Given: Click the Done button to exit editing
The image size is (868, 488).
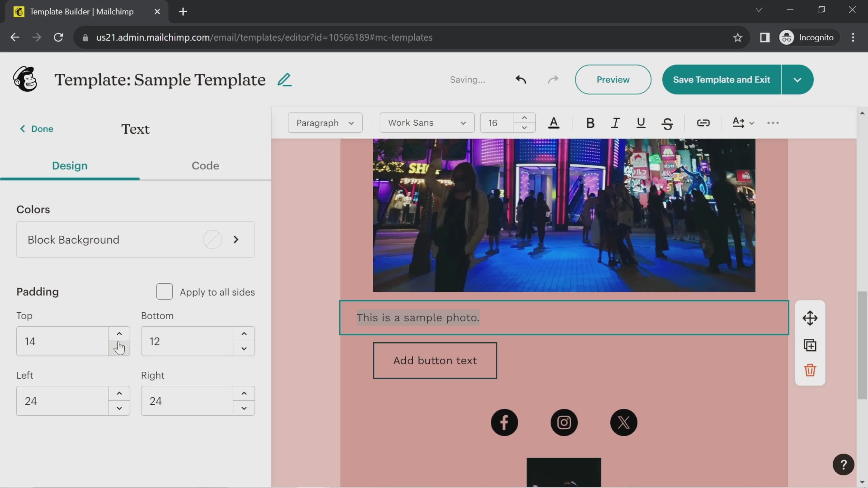Looking at the screenshot, I should [37, 129].
